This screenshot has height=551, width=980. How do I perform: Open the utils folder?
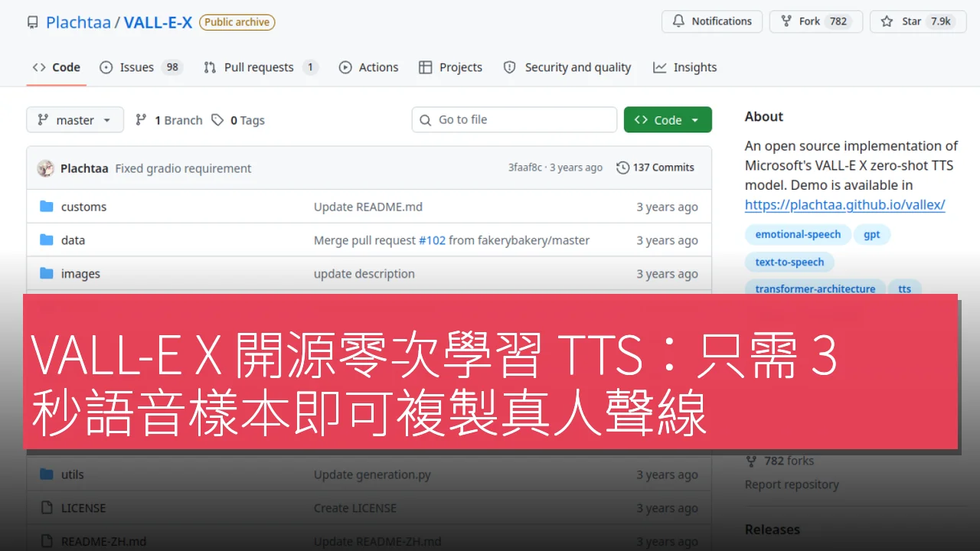pos(73,474)
